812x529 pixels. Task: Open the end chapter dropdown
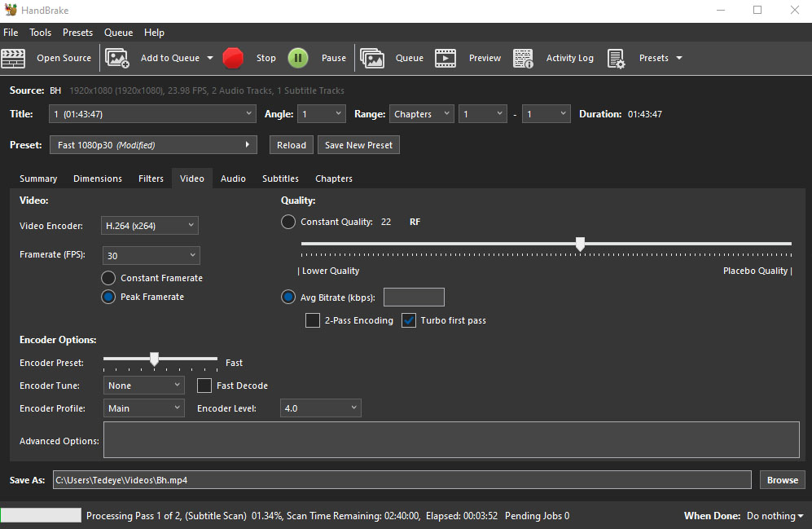click(546, 114)
